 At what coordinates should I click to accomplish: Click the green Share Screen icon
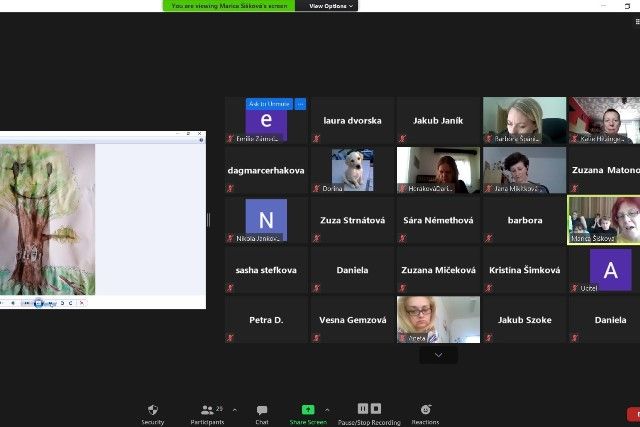[308, 410]
